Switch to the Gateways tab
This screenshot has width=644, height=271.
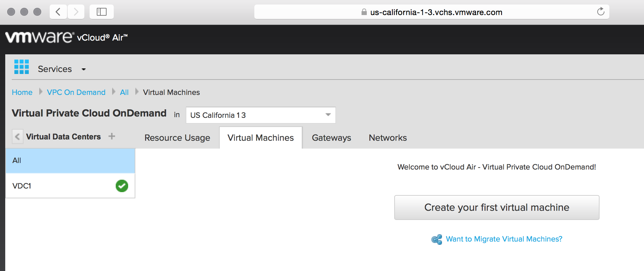[331, 138]
